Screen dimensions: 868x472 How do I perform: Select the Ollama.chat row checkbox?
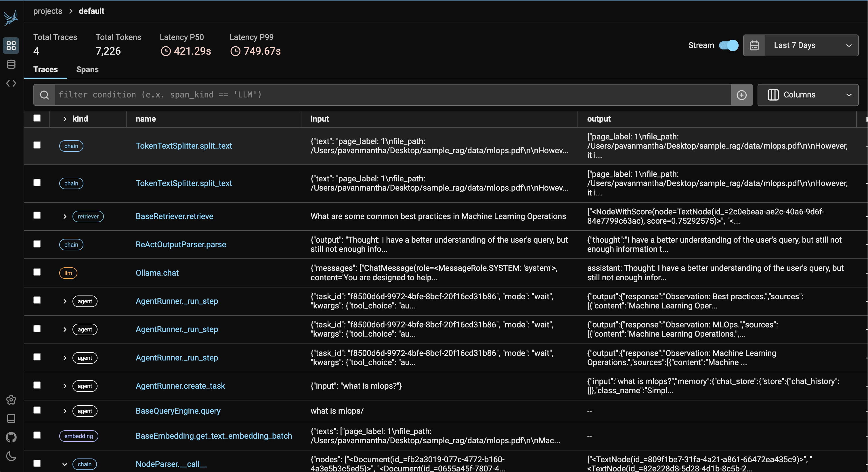tap(37, 272)
